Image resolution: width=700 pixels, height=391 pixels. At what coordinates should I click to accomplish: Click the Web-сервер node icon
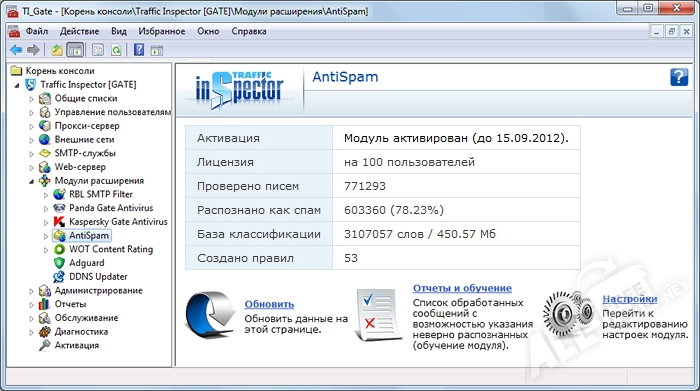(x=45, y=167)
